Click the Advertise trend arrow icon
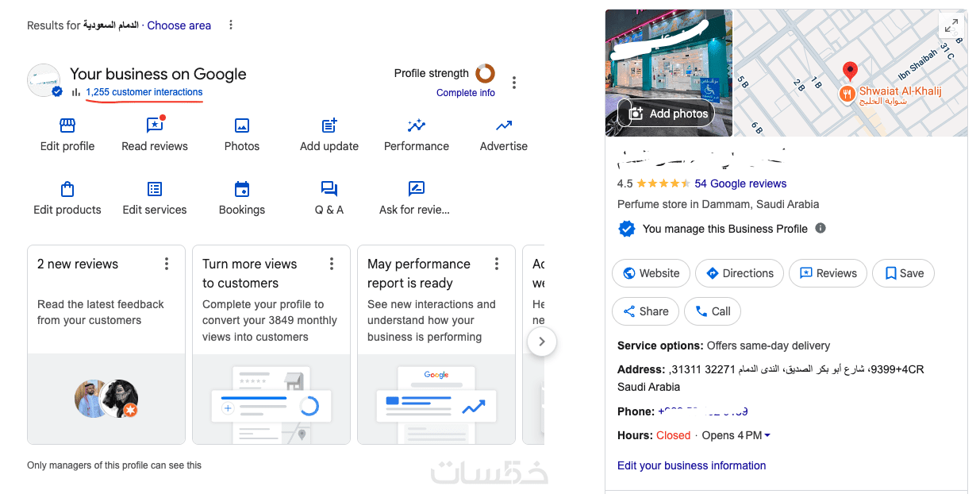Viewport: 980px width, 494px height. [504, 125]
